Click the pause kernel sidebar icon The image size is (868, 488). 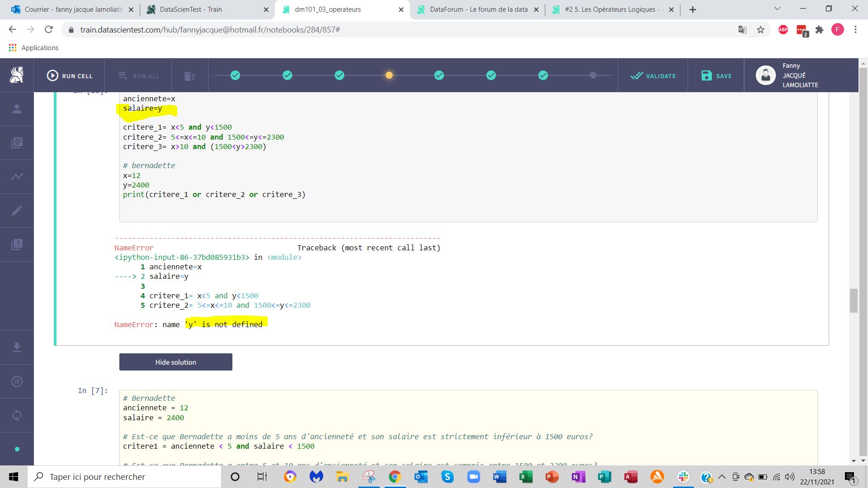pyautogui.click(x=17, y=381)
